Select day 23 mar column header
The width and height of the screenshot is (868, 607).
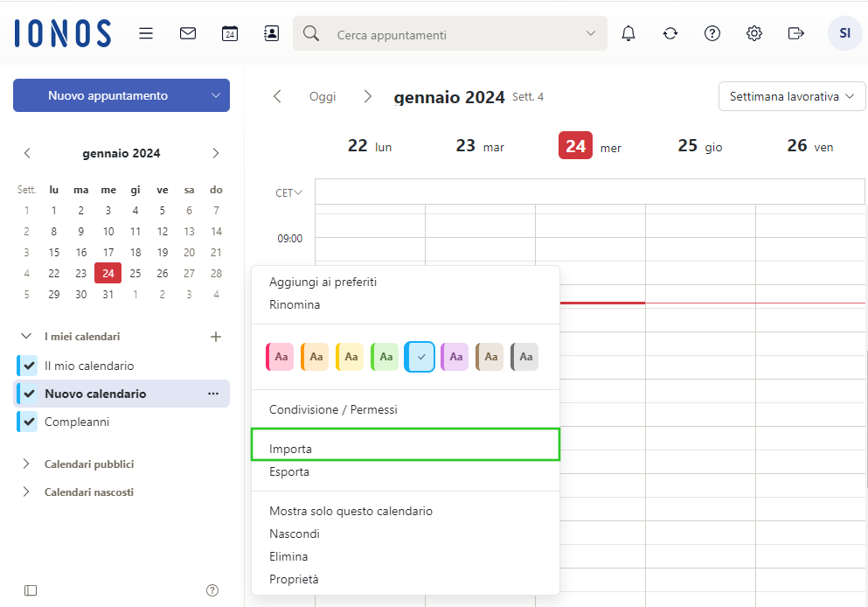(x=480, y=146)
